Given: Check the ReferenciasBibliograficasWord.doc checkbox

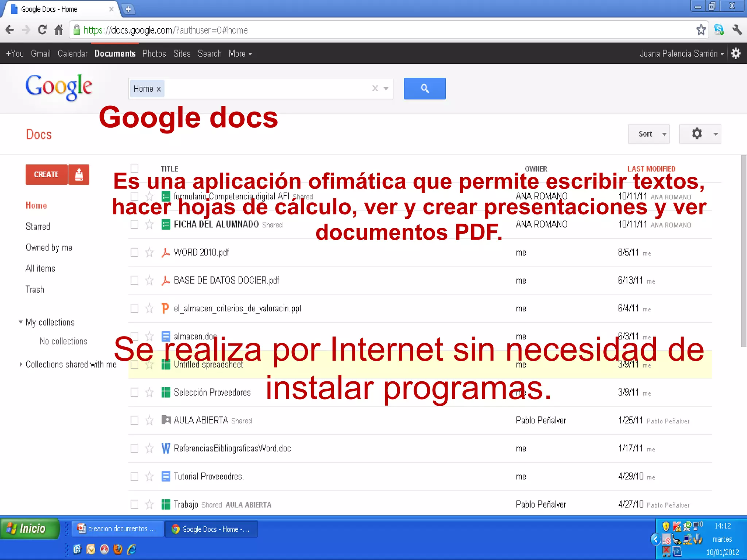Looking at the screenshot, I should click(135, 448).
